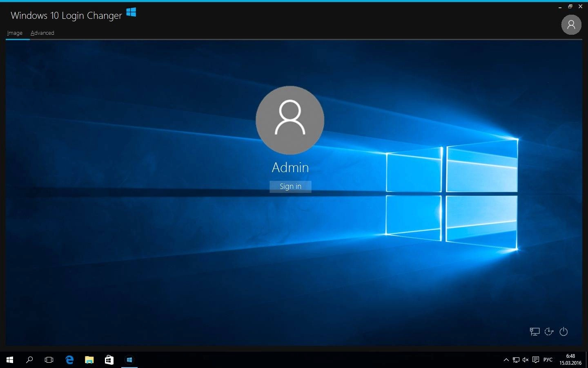588x368 pixels.
Task: Open the taskbar clock showing 6:48
Action: coord(570,360)
